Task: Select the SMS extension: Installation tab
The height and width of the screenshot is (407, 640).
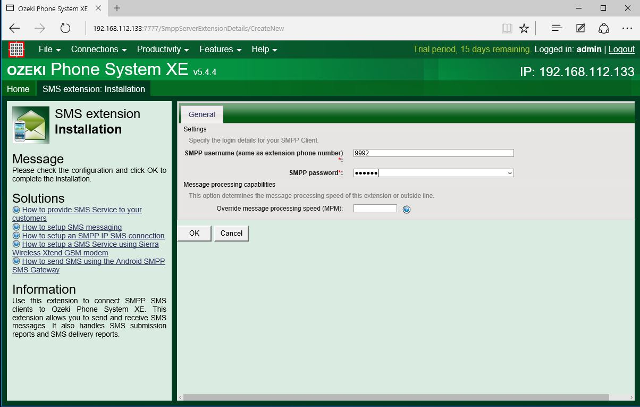Action: click(x=93, y=89)
